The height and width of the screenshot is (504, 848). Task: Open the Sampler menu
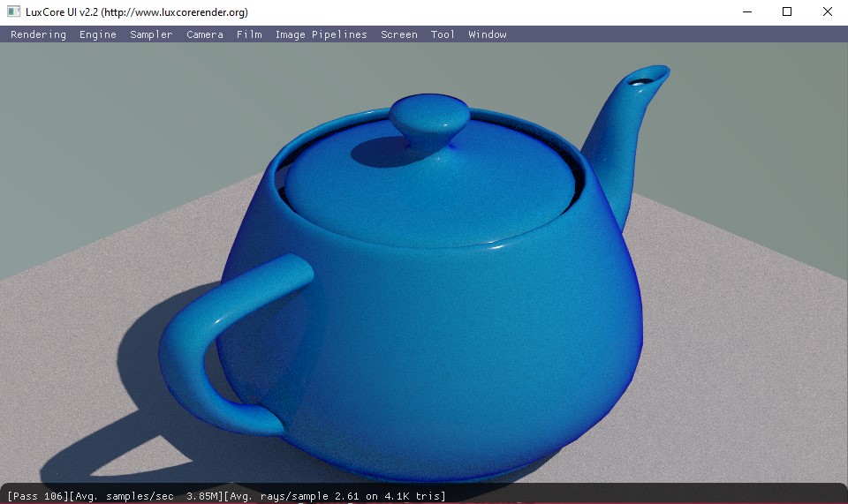click(x=151, y=34)
